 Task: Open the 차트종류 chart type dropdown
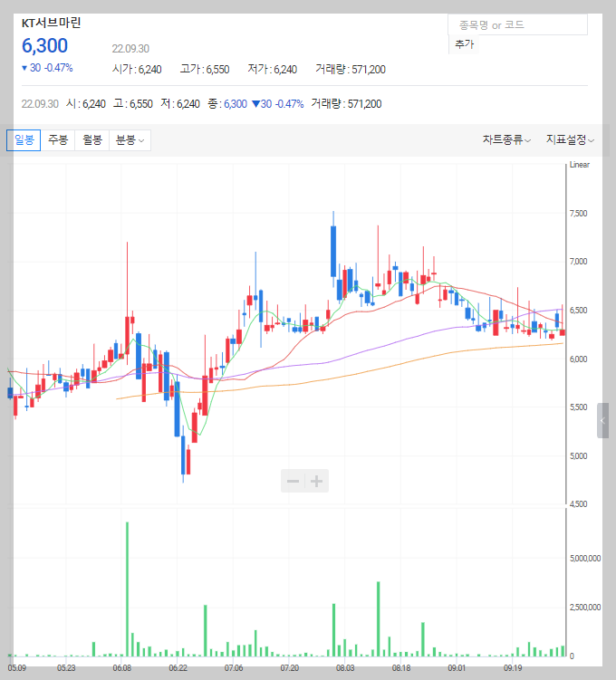click(x=506, y=139)
